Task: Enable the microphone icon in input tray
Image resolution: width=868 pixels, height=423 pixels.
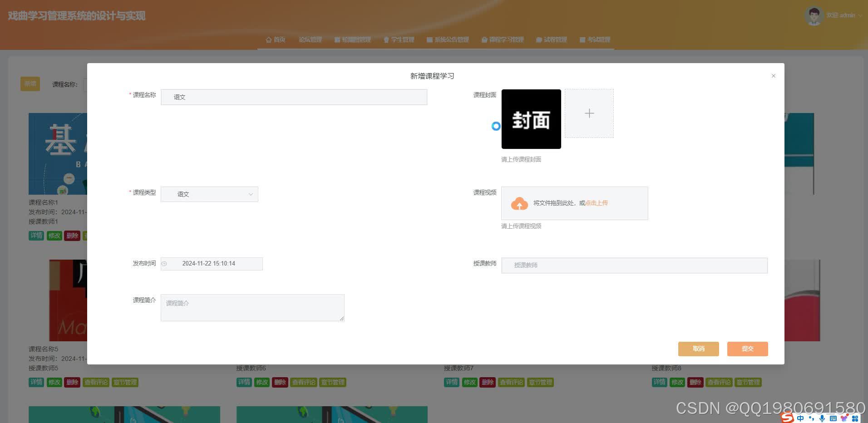Action: point(821,418)
